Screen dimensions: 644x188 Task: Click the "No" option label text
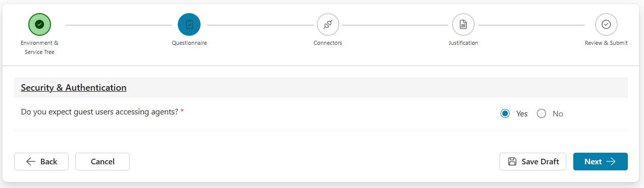click(558, 114)
